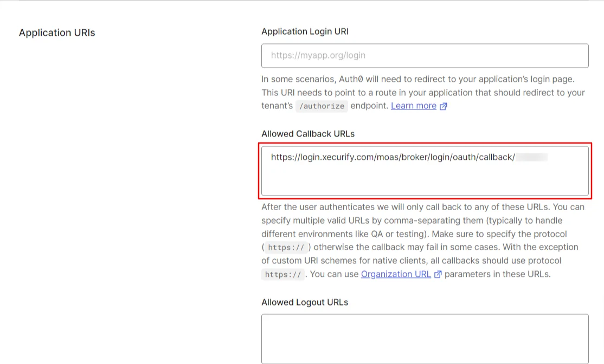
Task: Click the second https:// code badge
Action: (x=282, y=275)
